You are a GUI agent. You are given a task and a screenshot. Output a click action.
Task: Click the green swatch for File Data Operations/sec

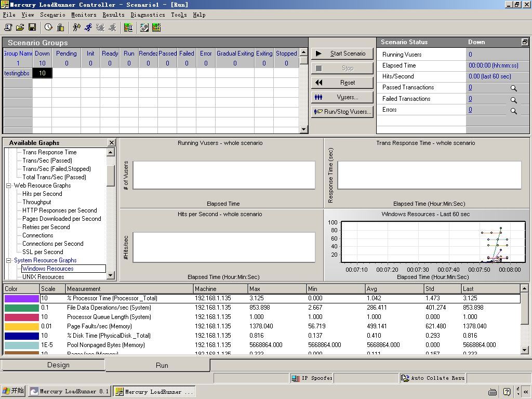pyautogui.click(x=21, y=308)
